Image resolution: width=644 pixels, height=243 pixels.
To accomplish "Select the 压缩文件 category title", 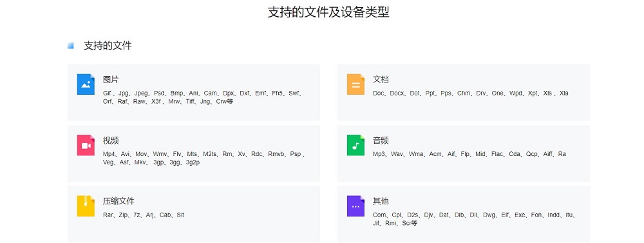I will (x=118, y=202).
